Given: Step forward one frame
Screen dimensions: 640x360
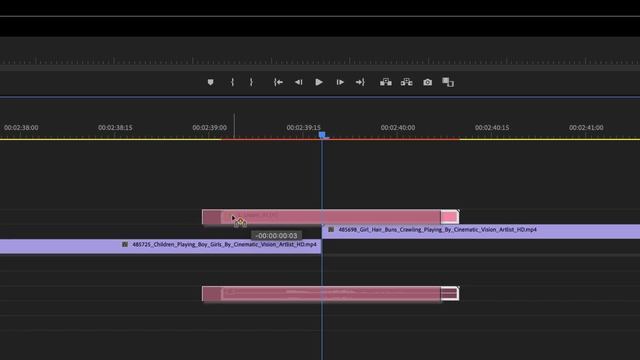Looking at the screenshot, I should click(x=340, y=82).
